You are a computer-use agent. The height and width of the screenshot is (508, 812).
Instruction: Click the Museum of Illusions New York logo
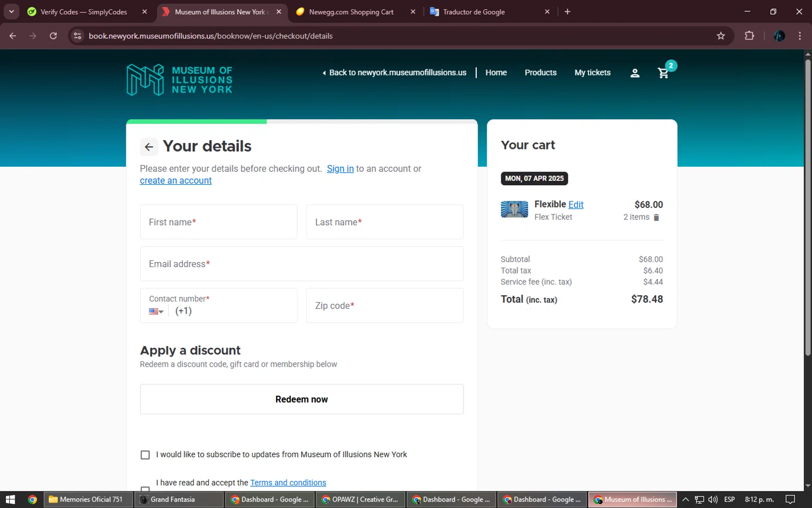click(x=180, y=80)
